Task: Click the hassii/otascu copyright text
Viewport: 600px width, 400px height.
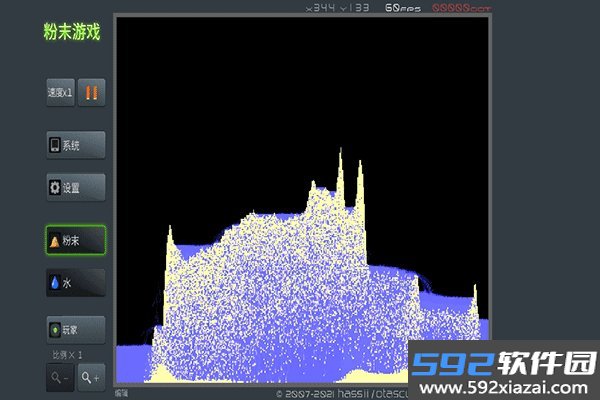Action: click(x=342, y=393)
